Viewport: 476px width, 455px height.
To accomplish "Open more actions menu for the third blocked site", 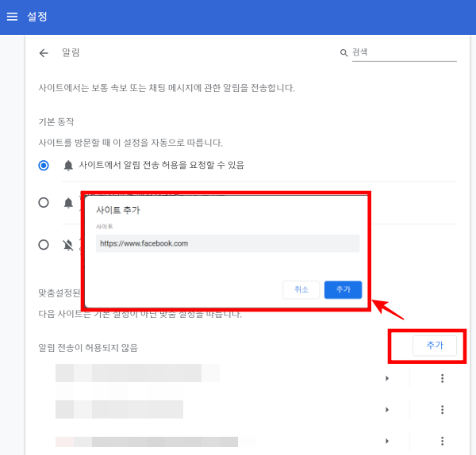I will point(443,441).
